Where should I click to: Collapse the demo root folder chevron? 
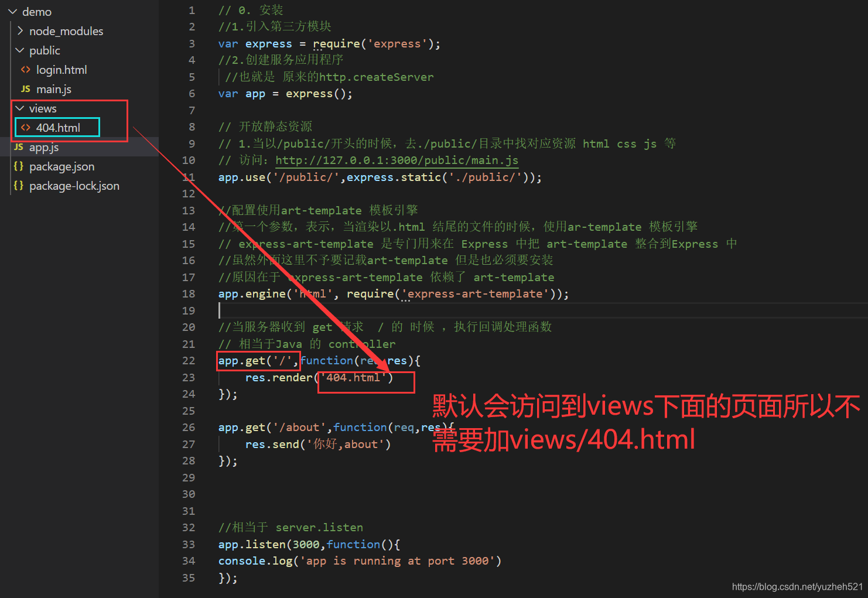click(x=12, y=12)
